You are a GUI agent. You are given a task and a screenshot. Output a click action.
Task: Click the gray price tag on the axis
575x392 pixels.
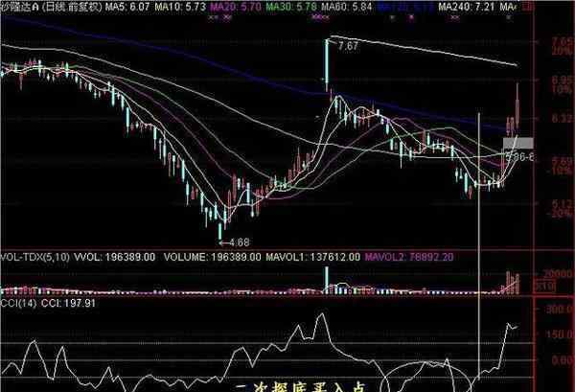coord(517,143)
